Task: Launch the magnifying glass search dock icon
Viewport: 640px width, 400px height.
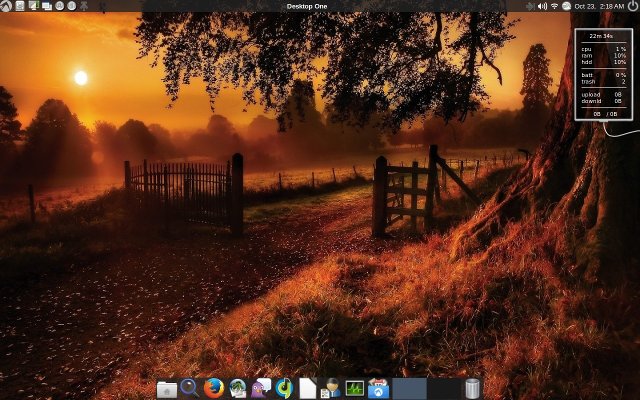Action: click(190, 388)
